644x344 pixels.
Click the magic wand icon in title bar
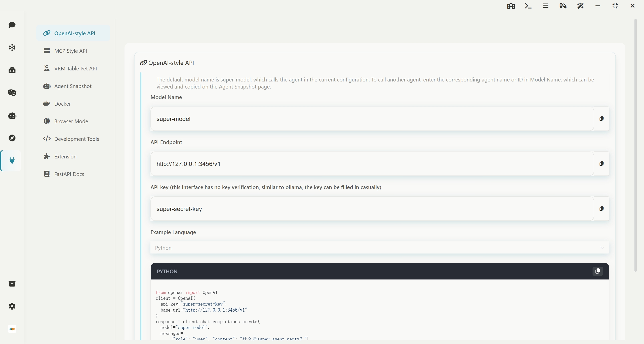tap(580, 6)
